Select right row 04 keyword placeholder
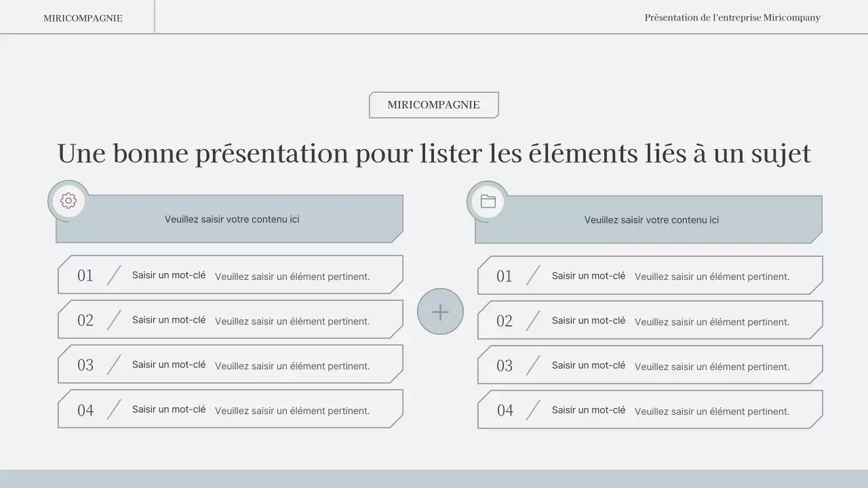868x488 pixels. (x=588, y=409)
